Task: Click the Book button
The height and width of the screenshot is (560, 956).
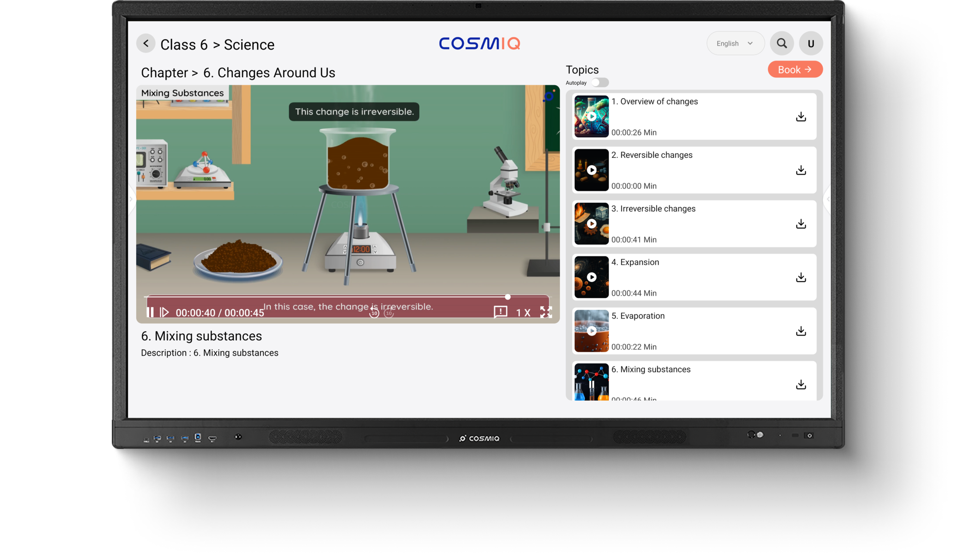Action: click(795, 69)
